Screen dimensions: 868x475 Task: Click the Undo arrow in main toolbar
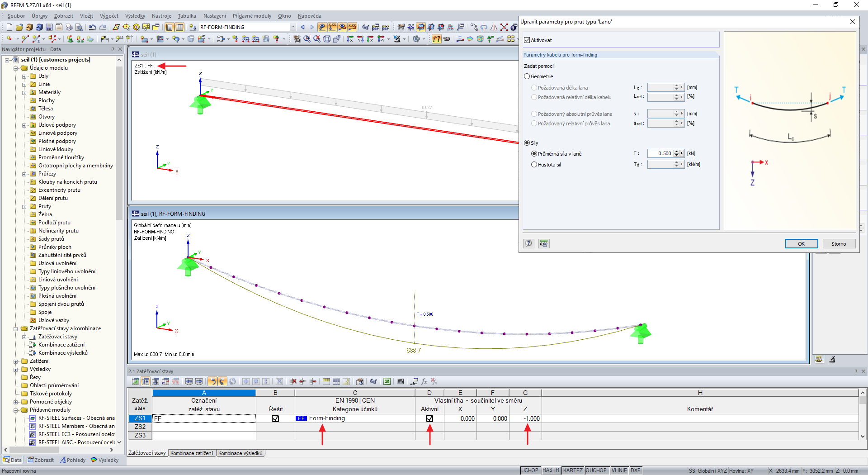click(x=92, y=27)
